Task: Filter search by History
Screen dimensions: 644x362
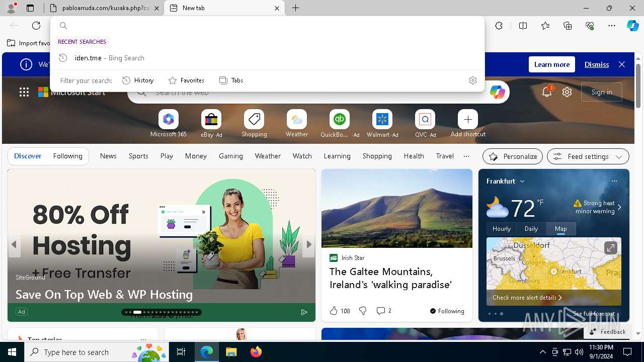Action: pos(138,80)
